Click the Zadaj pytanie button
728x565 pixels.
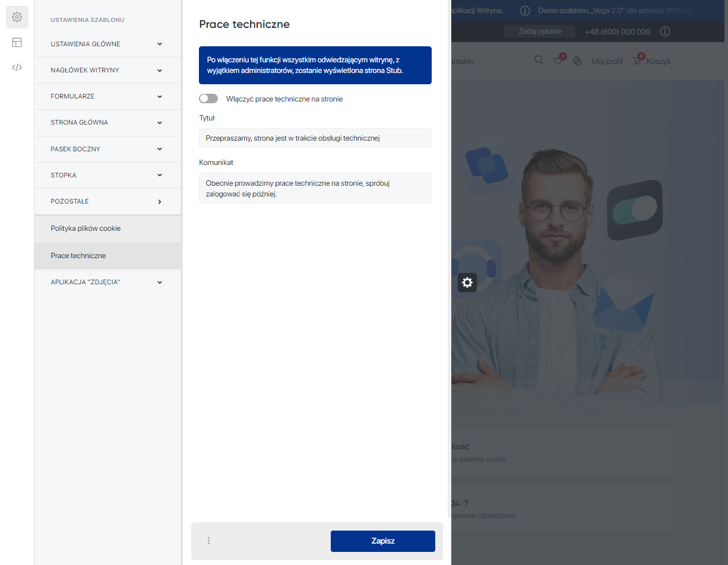(539, 31)
